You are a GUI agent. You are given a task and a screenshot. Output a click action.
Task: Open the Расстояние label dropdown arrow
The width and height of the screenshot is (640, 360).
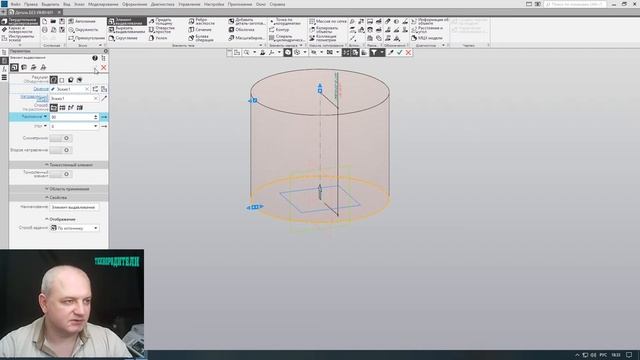click(x=45, y=117)
